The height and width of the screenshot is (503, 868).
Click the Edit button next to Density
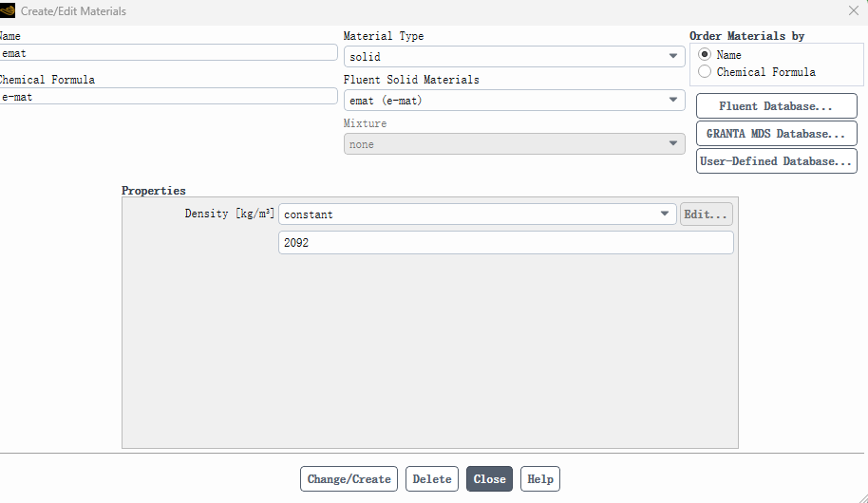(707, 214)
